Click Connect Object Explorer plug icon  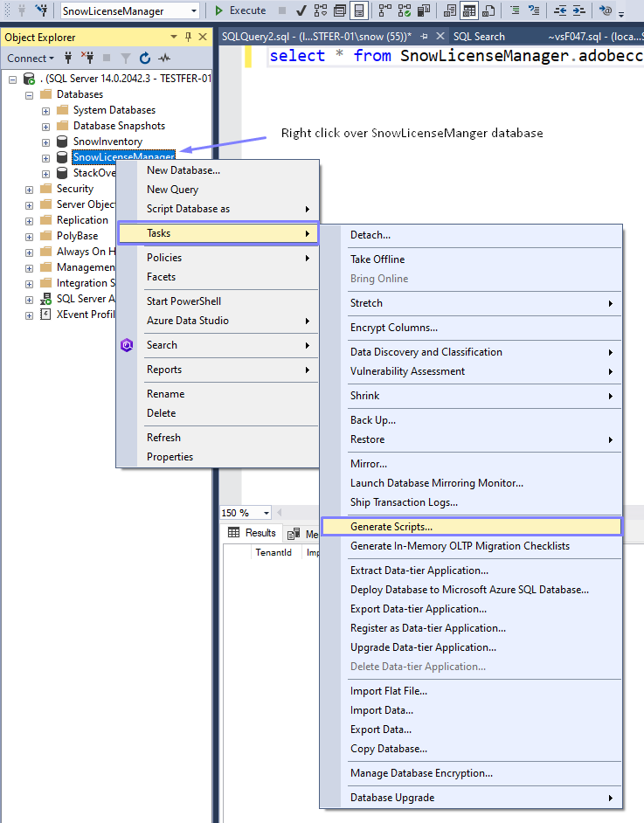68,58
